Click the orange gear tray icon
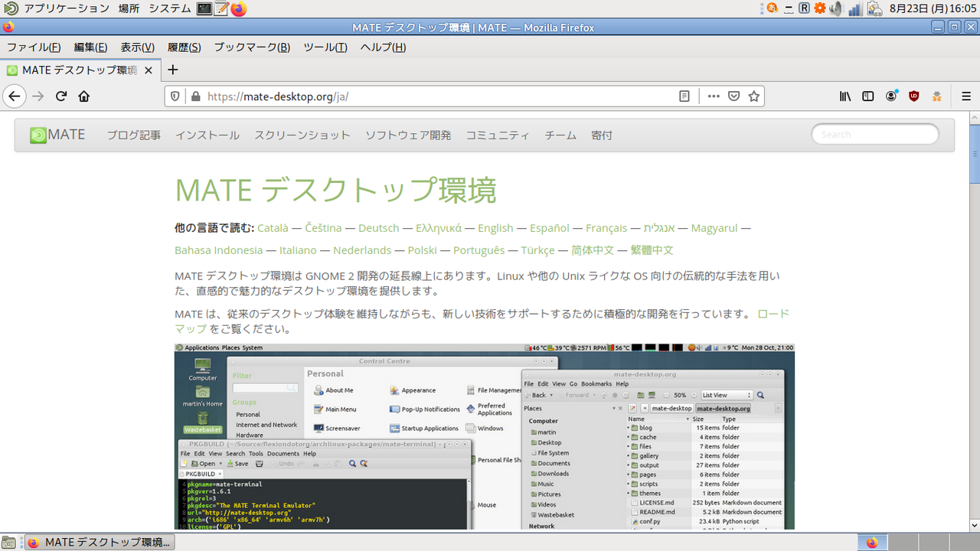Image resolution: width=980 pixels, height=551 pixels. click(x=820, y=8)
